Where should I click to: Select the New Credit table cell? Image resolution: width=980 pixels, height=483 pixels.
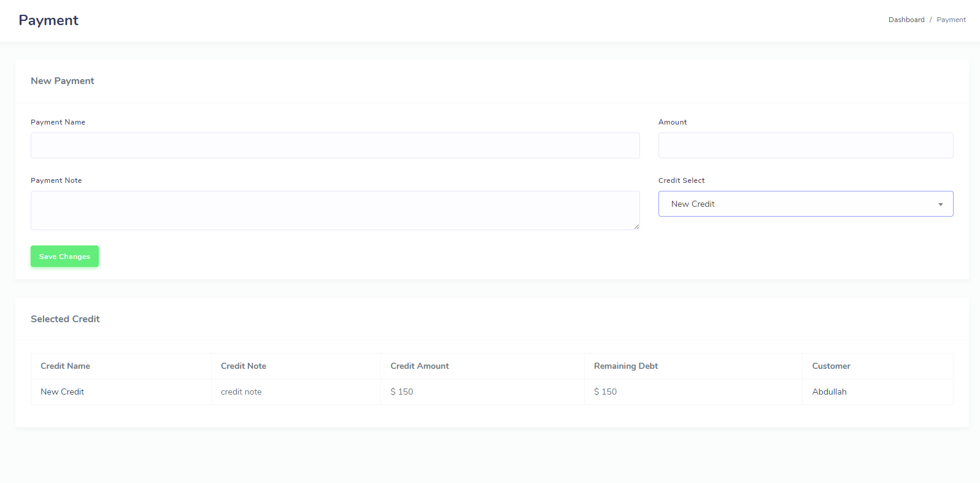pos(62,392)
